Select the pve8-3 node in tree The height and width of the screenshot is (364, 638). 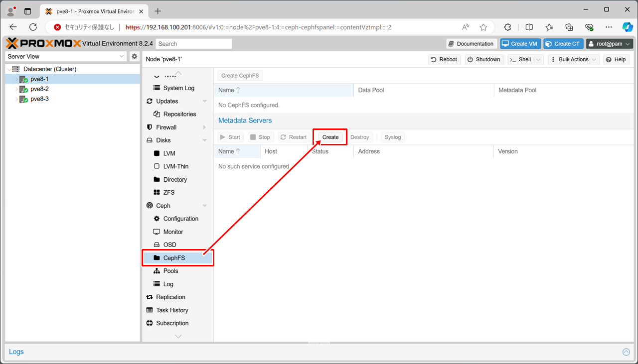(39, 99)
